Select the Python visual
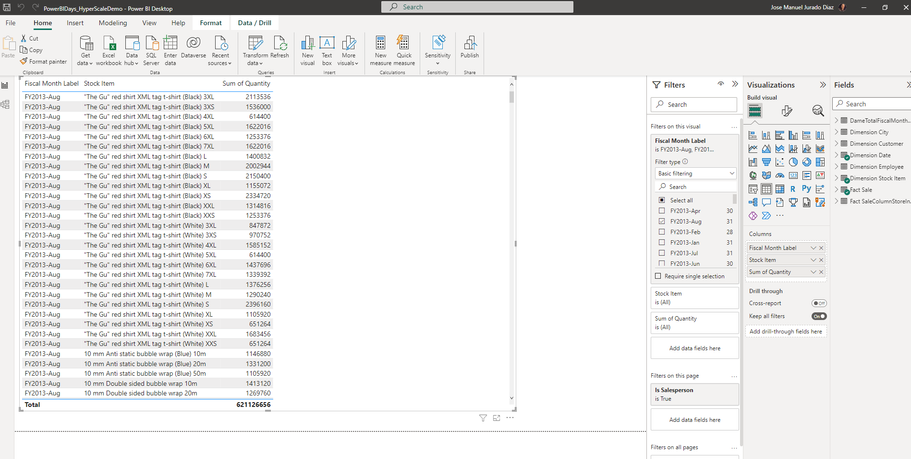911x459 pixels. pos(806,189)
